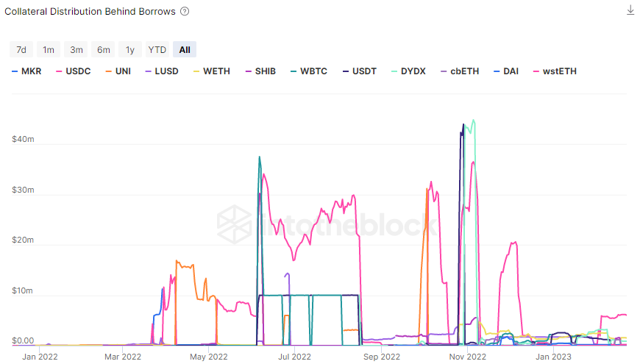
Task: Click the All time range button
Action: click(x=185, y=50)
